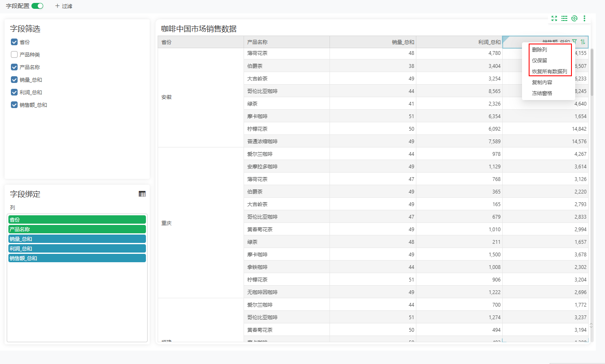Choose 冻结窗格 in context menu
This screenshot has width=605, height=364.
pyautogui.click(x=542, y=93)
